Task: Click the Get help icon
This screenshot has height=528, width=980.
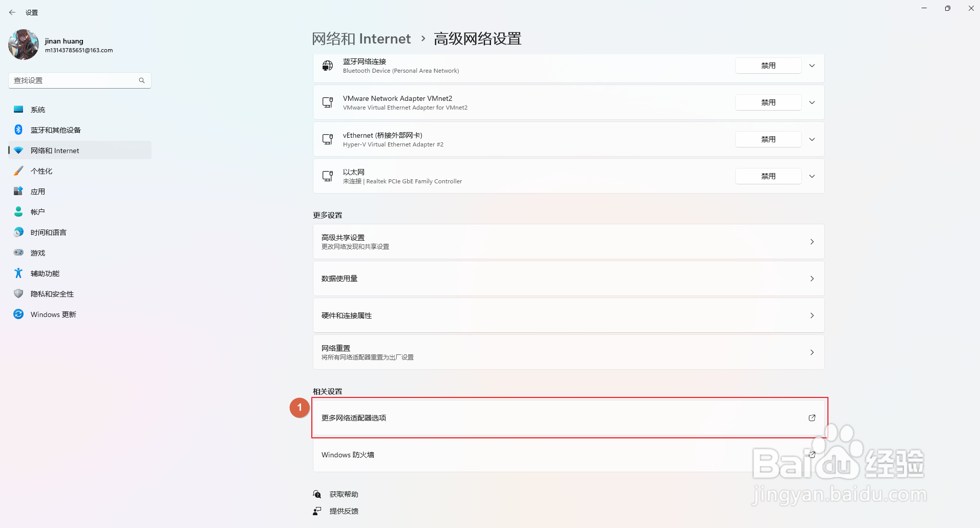Action: point(317,494)
